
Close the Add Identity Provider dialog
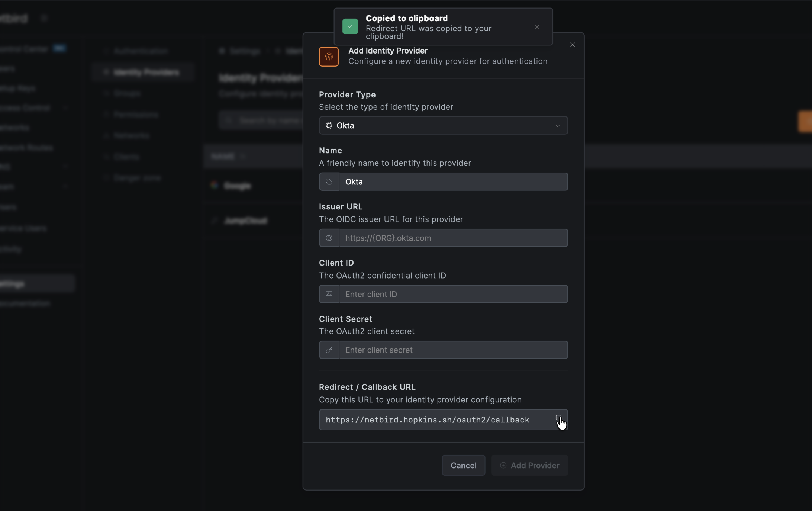point(572,45)
